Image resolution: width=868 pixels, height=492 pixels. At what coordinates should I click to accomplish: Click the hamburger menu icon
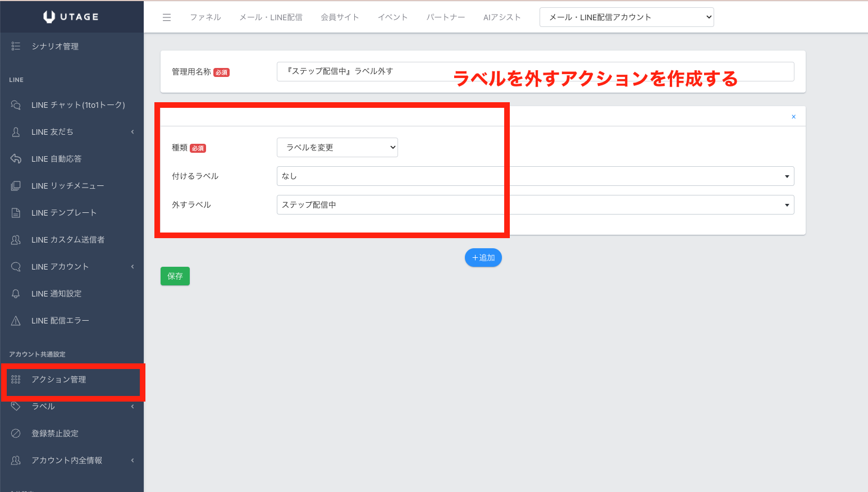167,17
